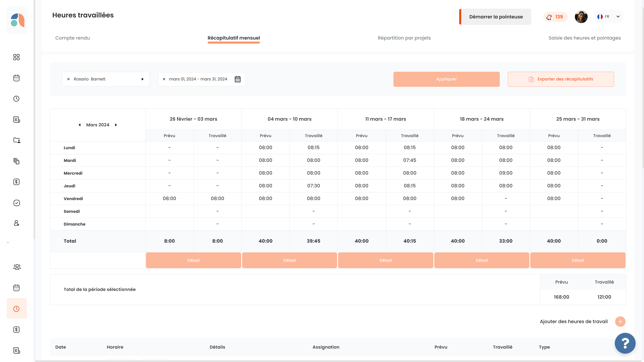
Task: Clear the mars 01 - mars 31 date range
Action: (164, 79)
